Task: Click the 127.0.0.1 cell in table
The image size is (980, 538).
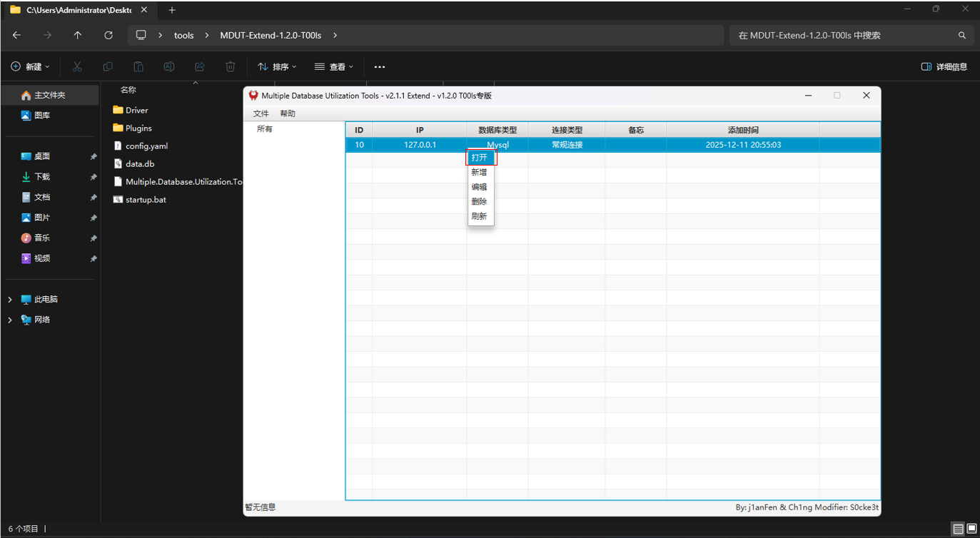Action: point(420,145)
